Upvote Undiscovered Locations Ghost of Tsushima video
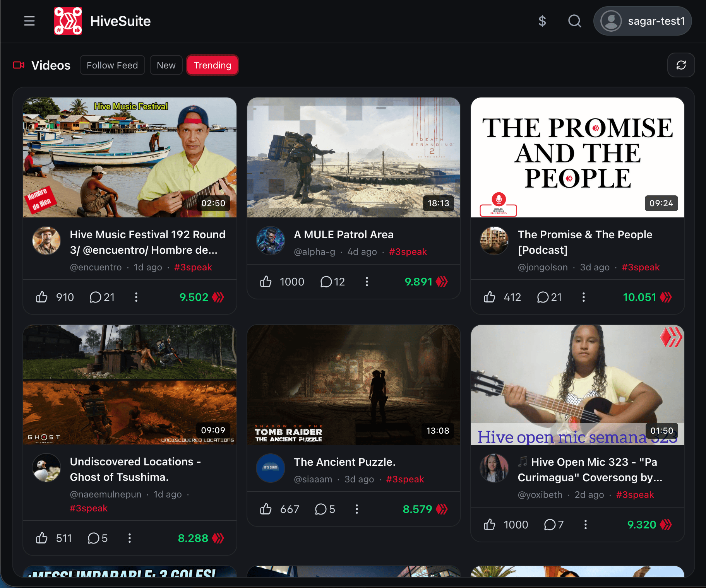The height and width of the screenshot is (588, 706). (x=42, y=538)
